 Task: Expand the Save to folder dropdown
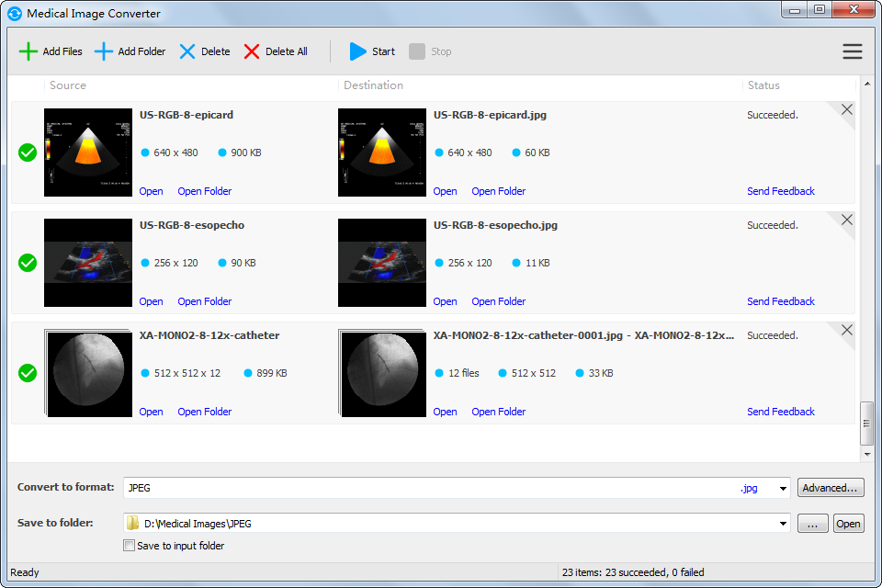(783, 524)
